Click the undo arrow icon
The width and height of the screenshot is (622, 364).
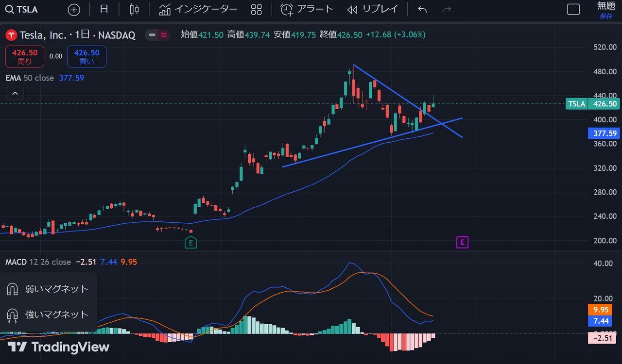click(x=422, y=9)
